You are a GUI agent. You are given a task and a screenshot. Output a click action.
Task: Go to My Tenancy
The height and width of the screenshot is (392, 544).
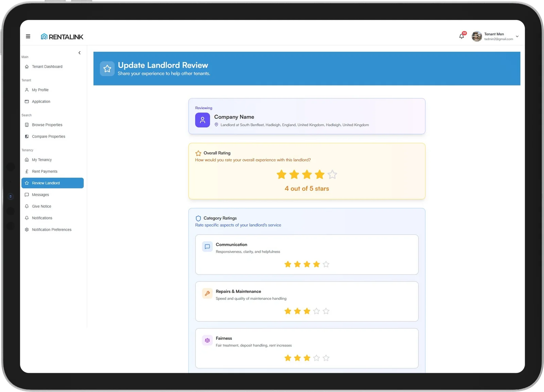tap(52, 160)
